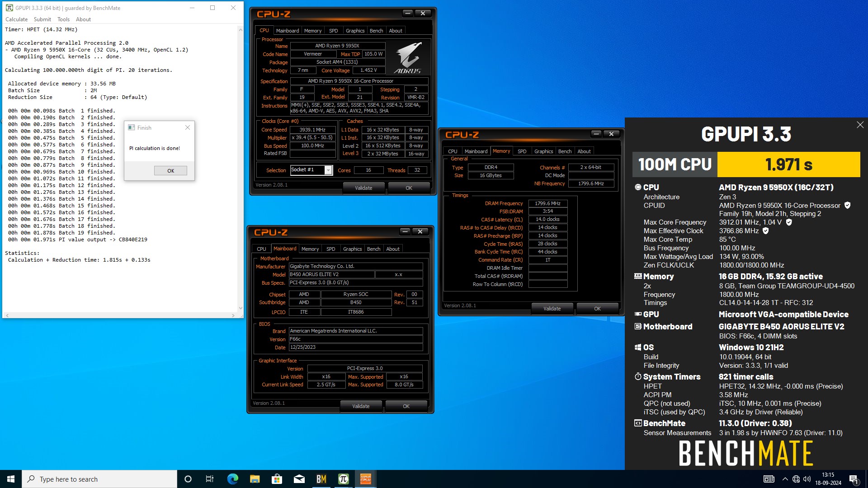This screenshot has width=868, height=488.
Task: Click the taskbar search box
Action: point(99,479)
